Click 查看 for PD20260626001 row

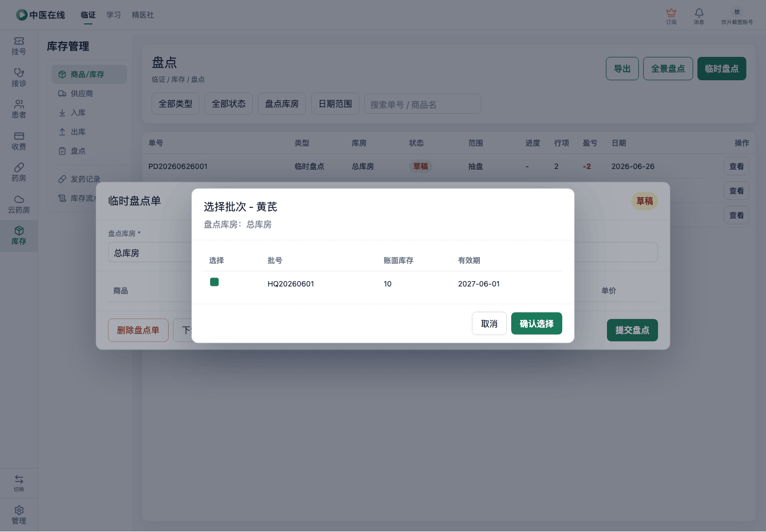click(x=737, y=166)
